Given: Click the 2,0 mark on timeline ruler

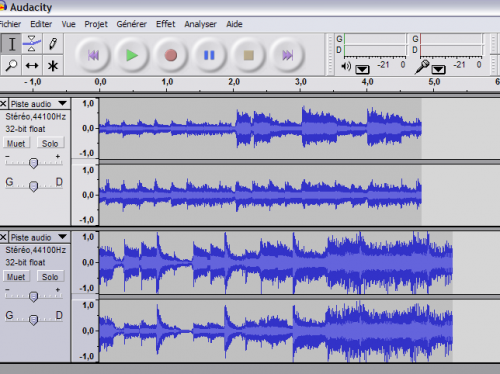Looking at the screenshot, I should click(x=234, y=82).
